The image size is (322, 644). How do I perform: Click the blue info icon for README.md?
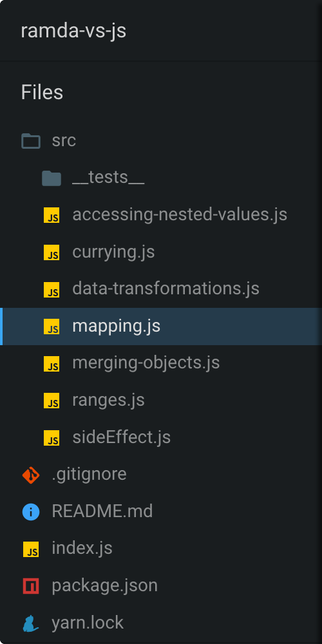[31, 512]
